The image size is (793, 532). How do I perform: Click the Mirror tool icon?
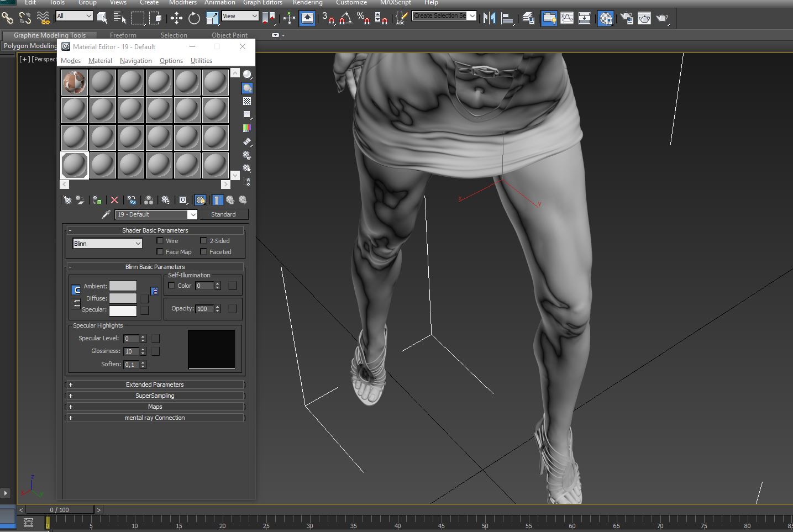point(489,18)
